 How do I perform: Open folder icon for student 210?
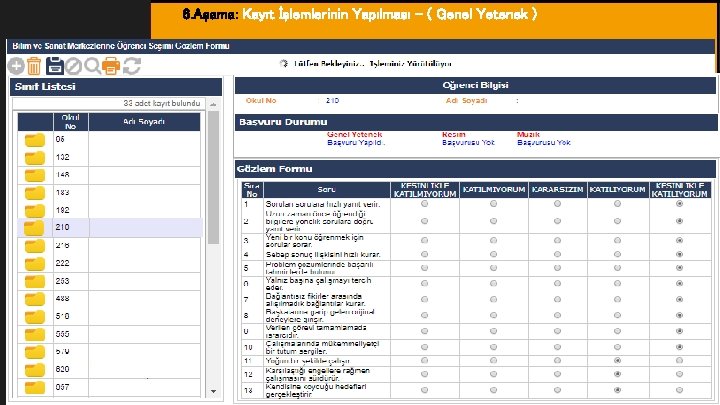tap(34, 228)
